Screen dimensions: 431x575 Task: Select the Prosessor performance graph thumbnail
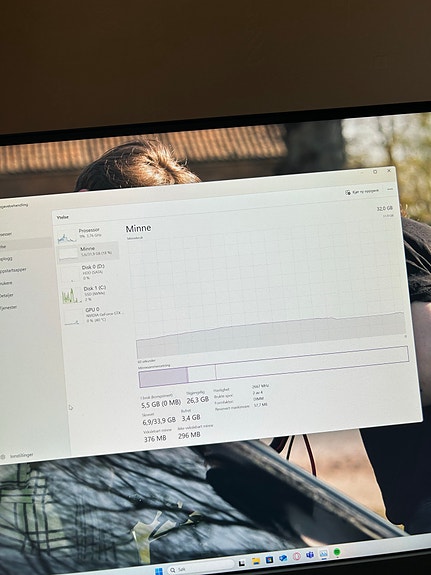point(67,238)
